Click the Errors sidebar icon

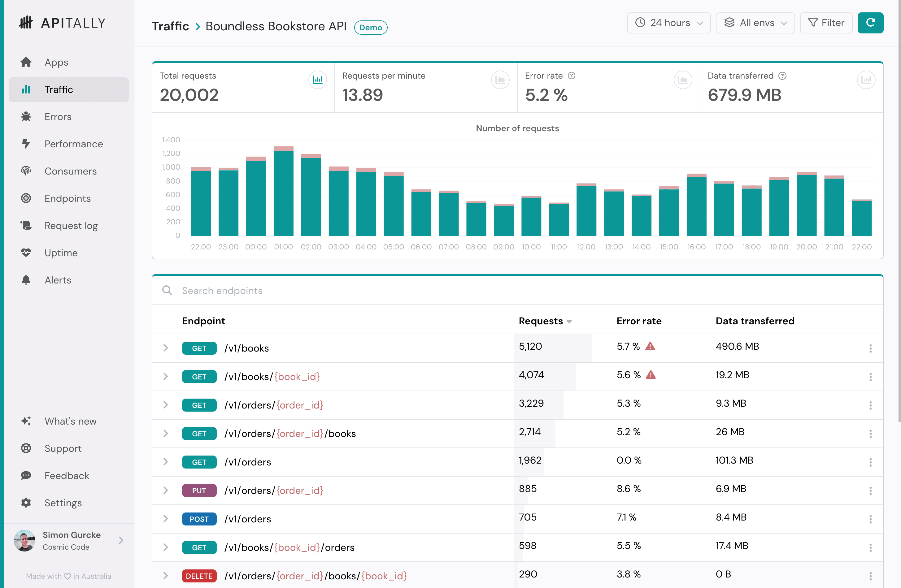(26, 116)
